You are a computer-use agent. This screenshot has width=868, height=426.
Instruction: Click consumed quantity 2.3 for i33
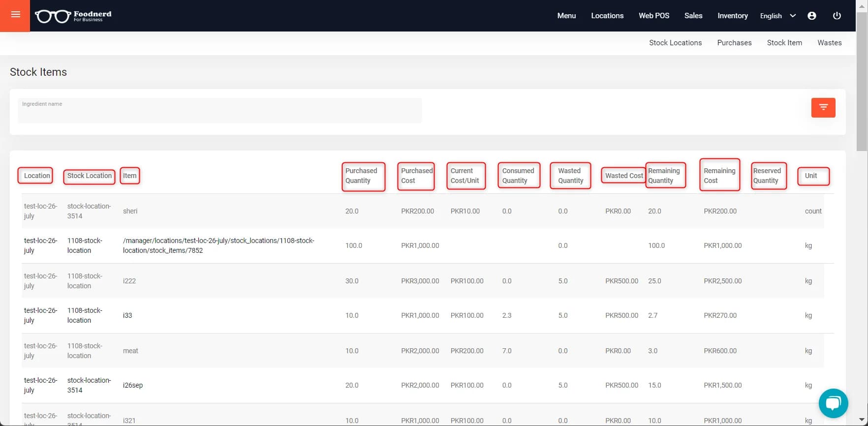[507, 315]
